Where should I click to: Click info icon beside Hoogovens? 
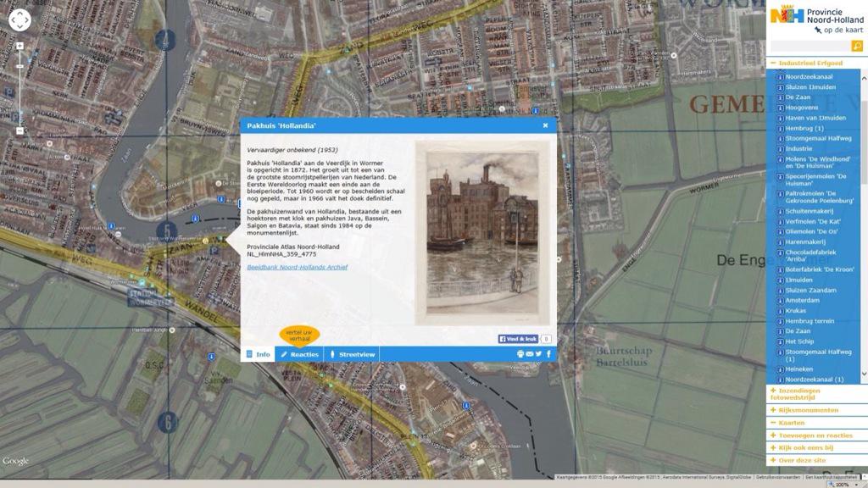(780, 108)
